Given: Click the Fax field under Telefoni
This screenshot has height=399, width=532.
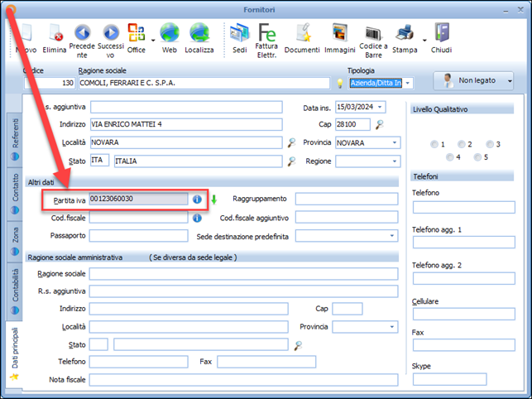Looking at the screenshot, I should [x=464, y=345].
